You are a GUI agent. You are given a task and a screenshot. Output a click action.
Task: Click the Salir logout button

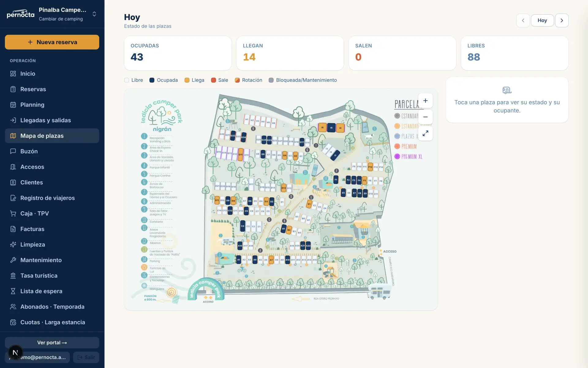click(x=86, y=357)
